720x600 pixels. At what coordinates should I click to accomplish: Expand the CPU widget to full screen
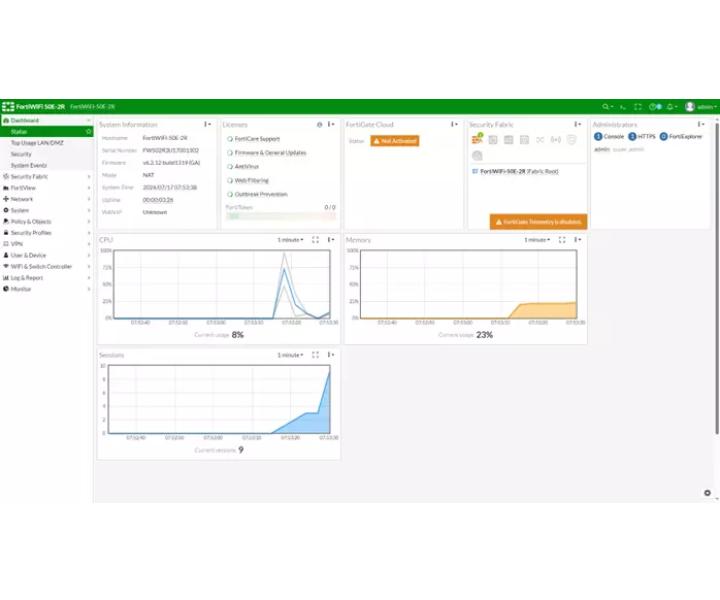315,240
